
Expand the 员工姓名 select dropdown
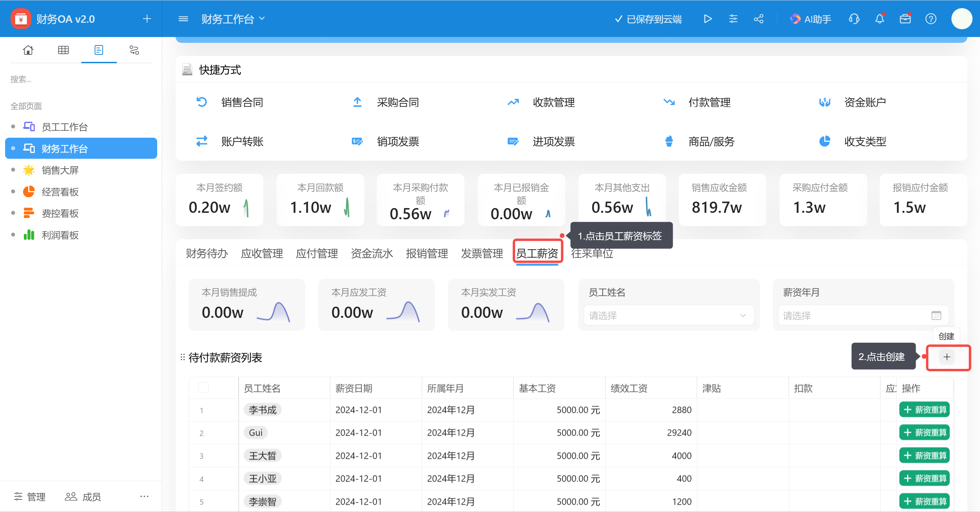point(669,315)
